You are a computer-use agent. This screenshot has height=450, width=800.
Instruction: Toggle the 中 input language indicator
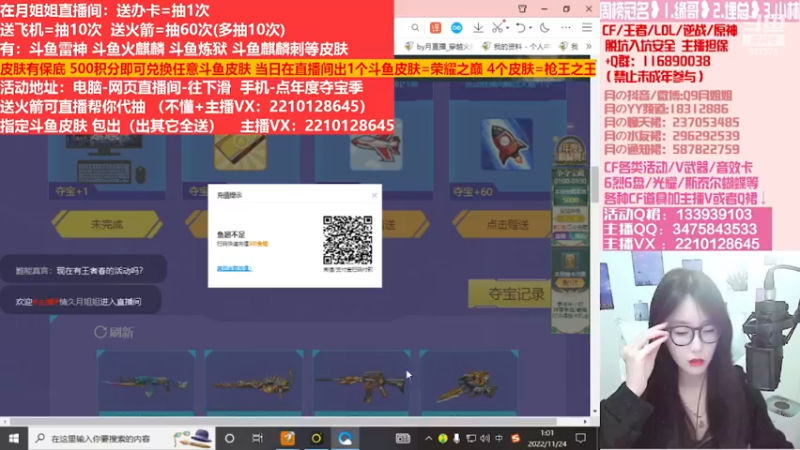click(499, 438)
